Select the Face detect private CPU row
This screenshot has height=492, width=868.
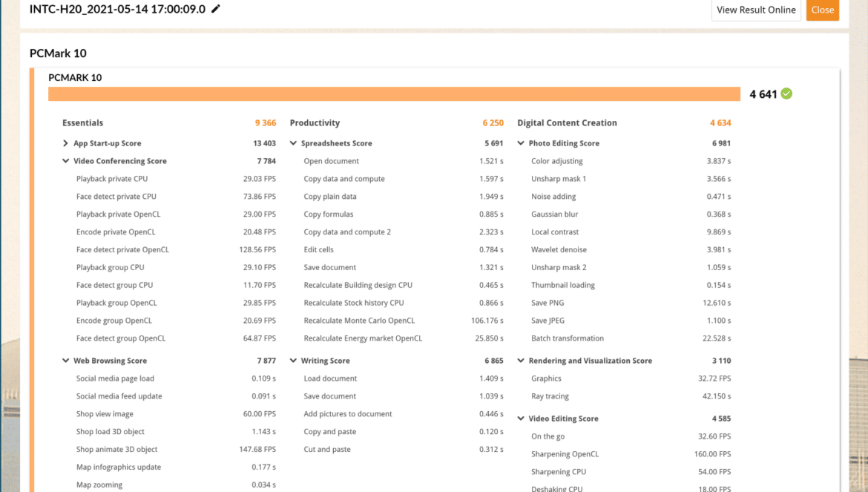176,197
